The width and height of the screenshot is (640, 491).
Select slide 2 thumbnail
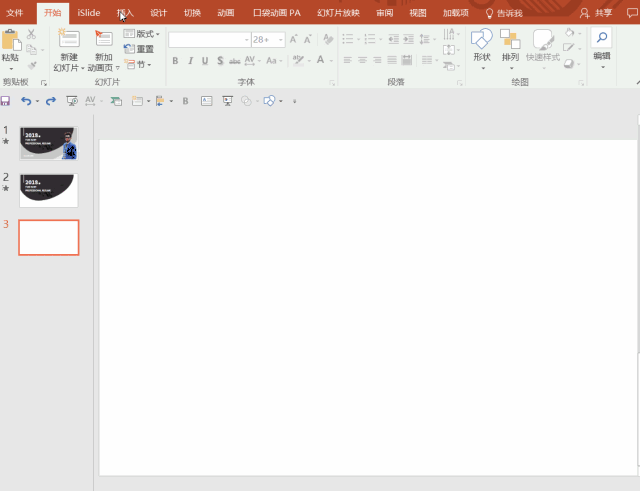tap(49, 190)
